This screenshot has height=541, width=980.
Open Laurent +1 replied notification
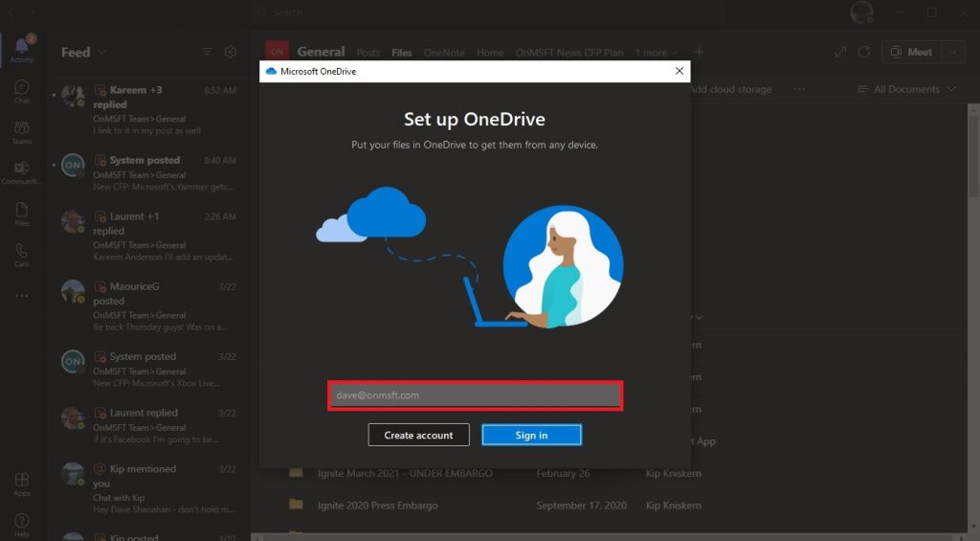pos(148,237)
